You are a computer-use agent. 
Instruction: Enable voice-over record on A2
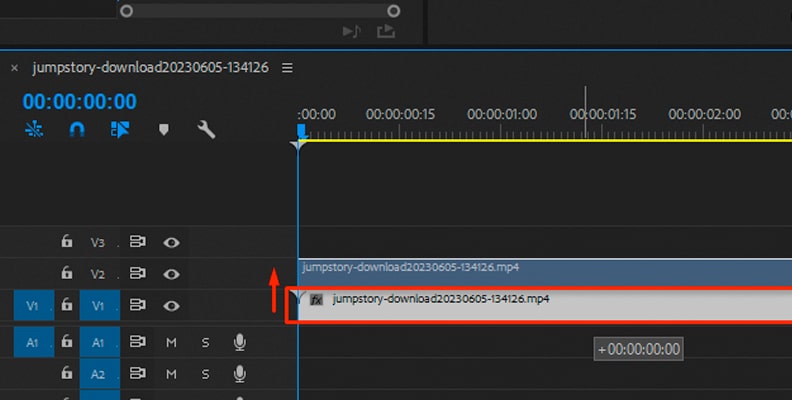click(x=240, y=374)
